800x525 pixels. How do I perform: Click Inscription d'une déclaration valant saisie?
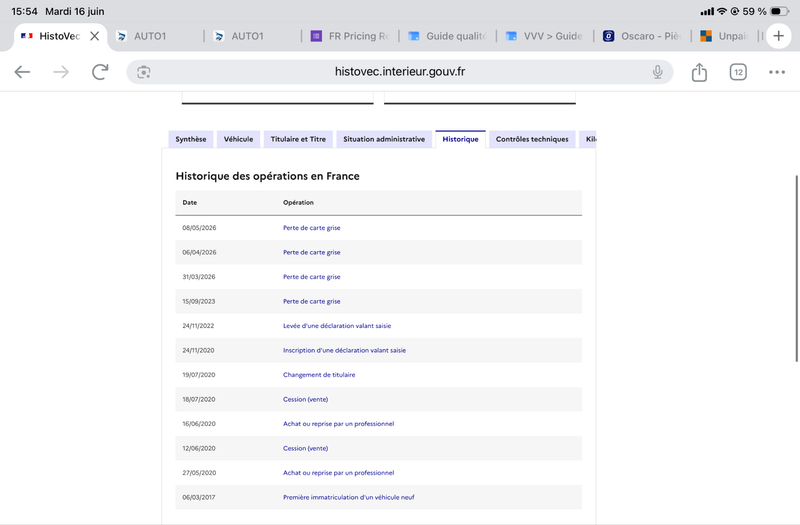coord(344,351)
